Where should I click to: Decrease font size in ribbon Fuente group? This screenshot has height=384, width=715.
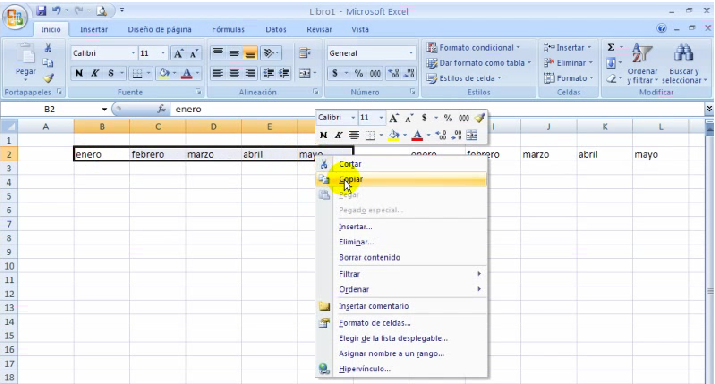pos(194,54)
